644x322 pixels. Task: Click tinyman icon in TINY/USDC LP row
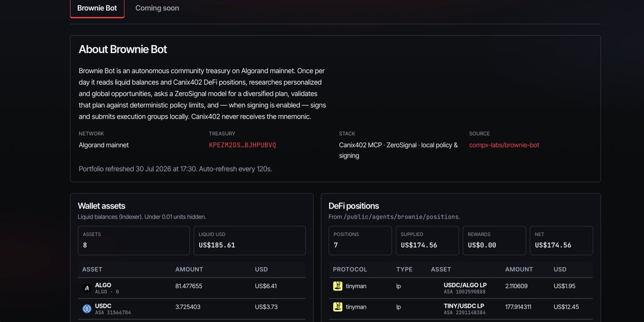(x=338, y=307)
